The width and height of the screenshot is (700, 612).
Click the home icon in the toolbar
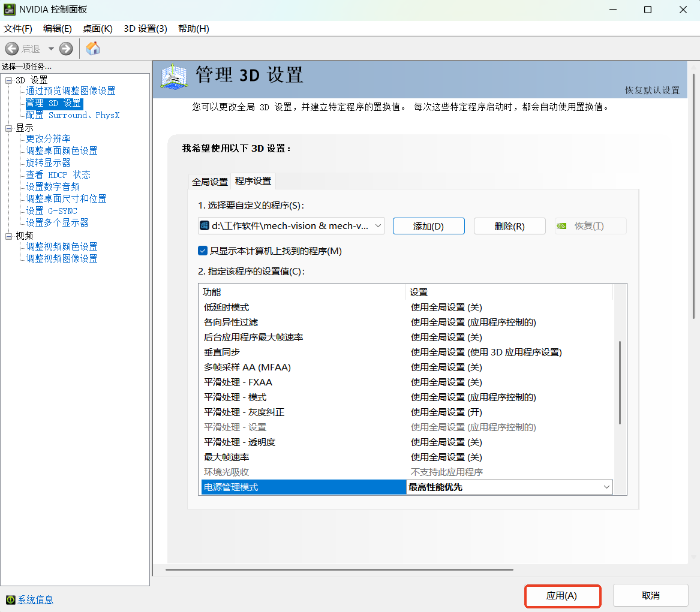(93, 49)
